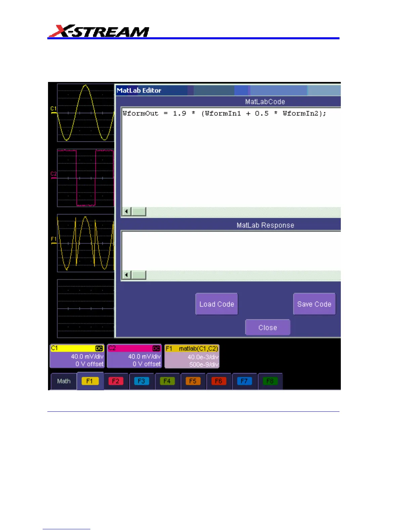Close the MatLab Editor dialog

268,327
